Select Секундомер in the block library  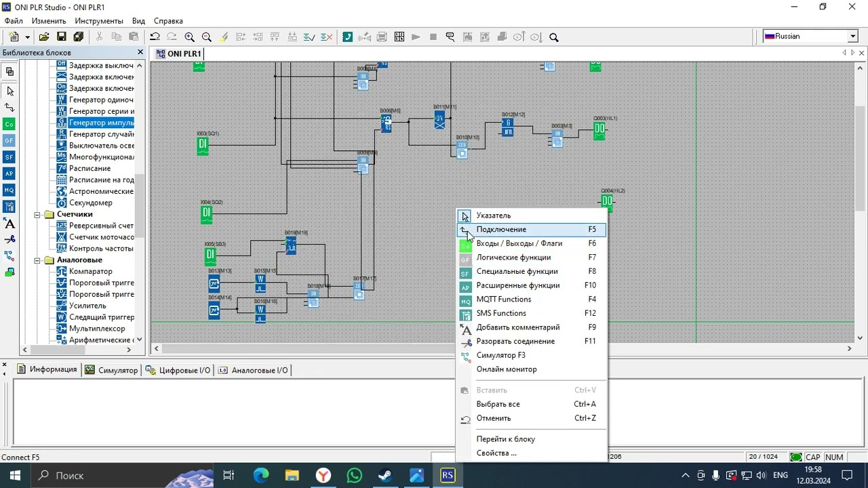(x=91, y=203)
